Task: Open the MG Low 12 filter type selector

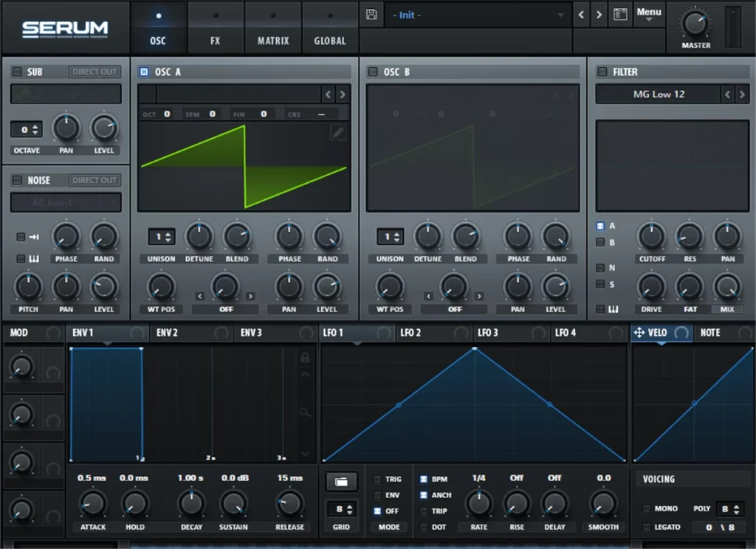Action: coord(661,94)
